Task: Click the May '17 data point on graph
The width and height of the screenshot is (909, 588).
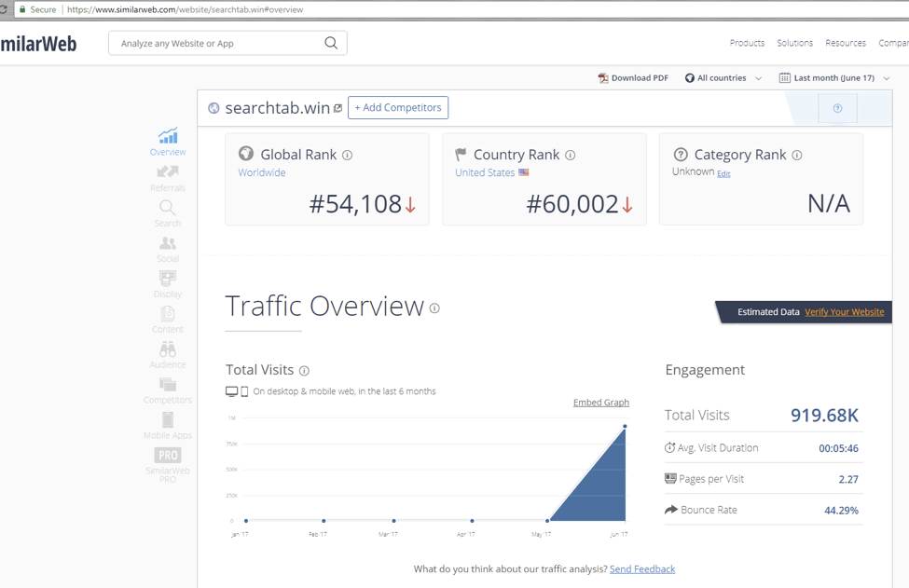Action: tap(547, 521)
